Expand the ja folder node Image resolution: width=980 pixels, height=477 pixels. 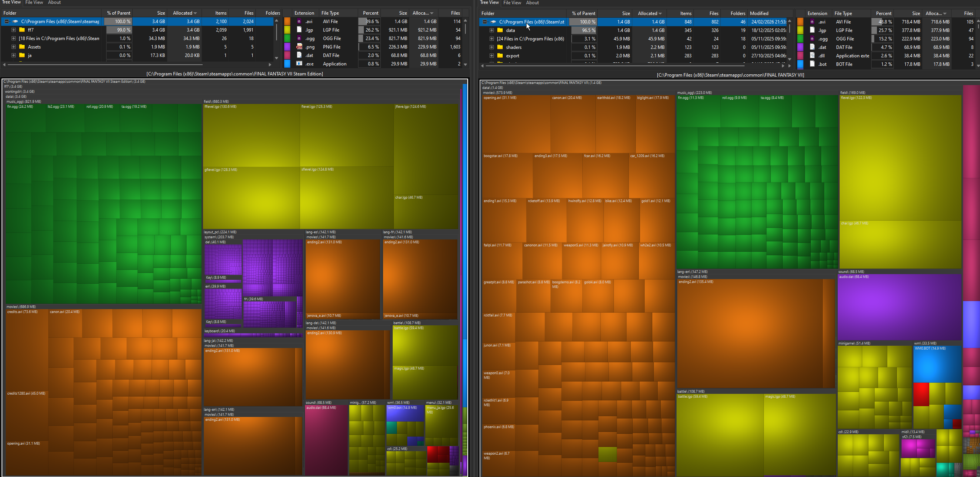point(13,55)
